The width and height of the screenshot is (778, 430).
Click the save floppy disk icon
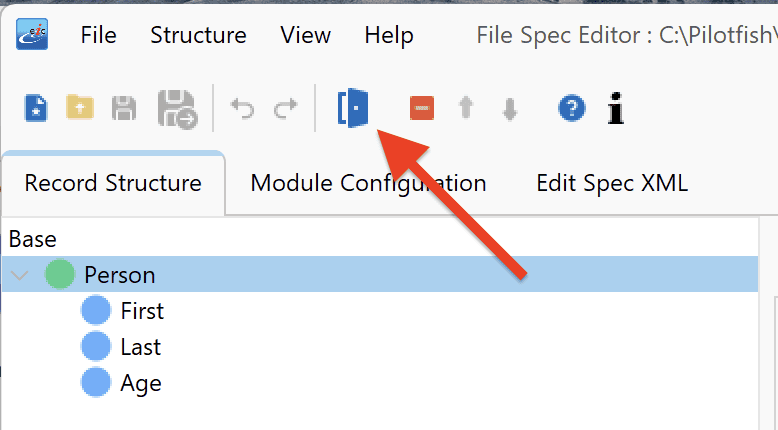coord(124,108)
